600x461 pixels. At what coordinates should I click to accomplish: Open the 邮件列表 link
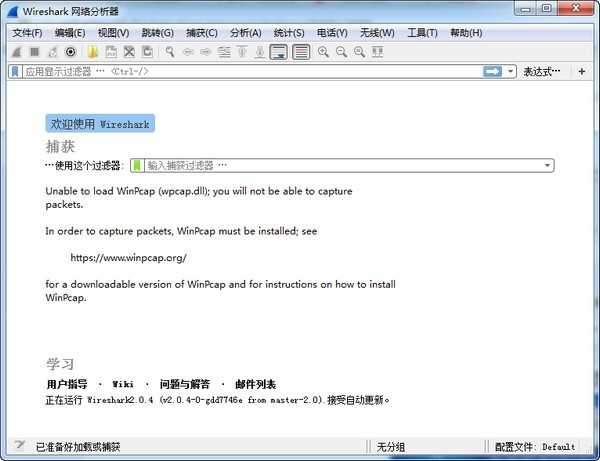(x=256, y=384)
